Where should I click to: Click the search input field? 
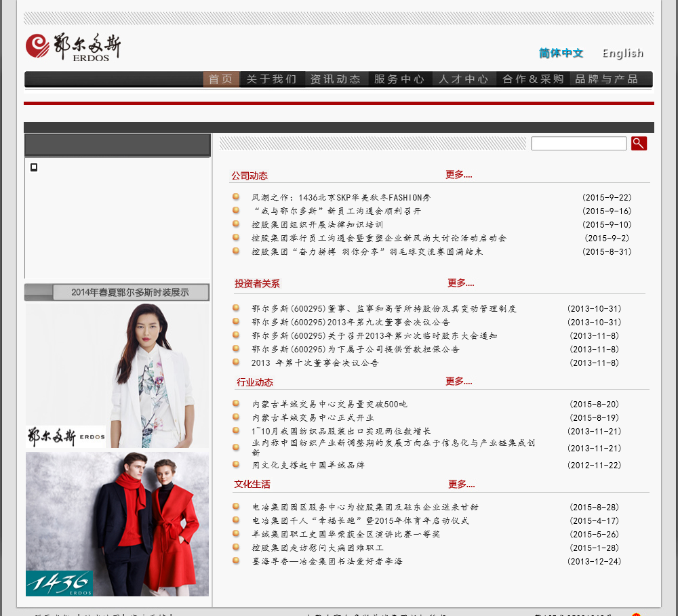pos(578,143)
